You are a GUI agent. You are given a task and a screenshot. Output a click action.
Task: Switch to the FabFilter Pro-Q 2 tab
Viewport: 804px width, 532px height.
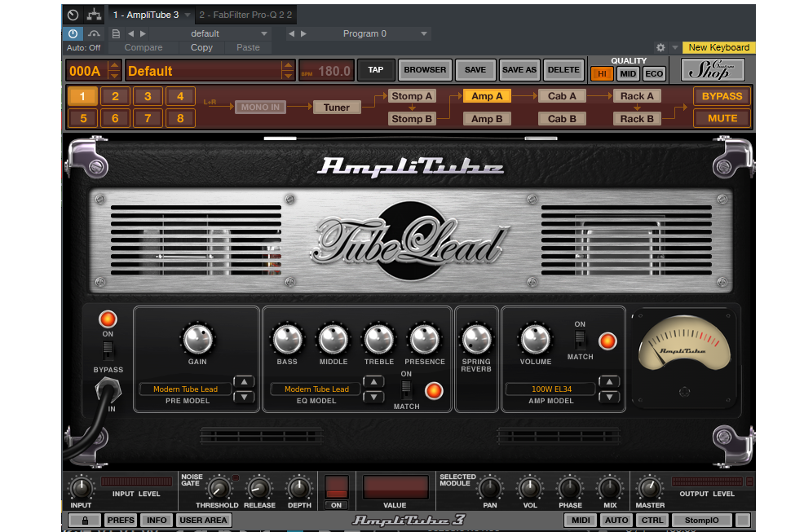click(245, 15)
